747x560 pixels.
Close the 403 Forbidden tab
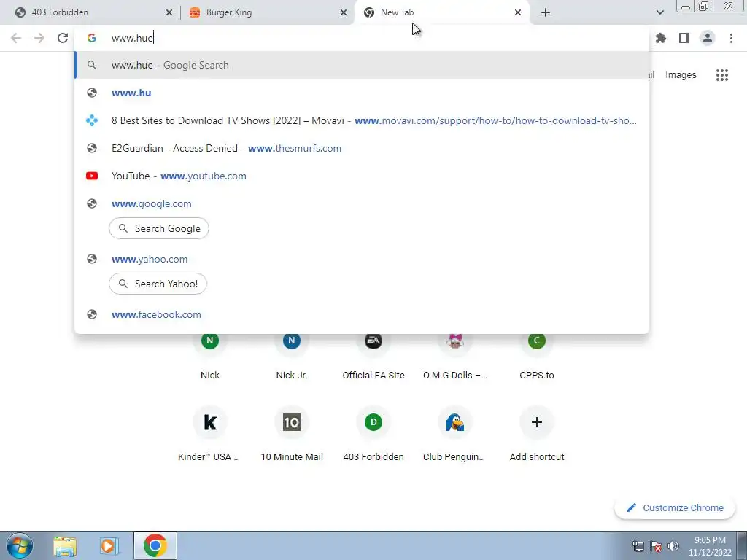[x=169, y=12]
